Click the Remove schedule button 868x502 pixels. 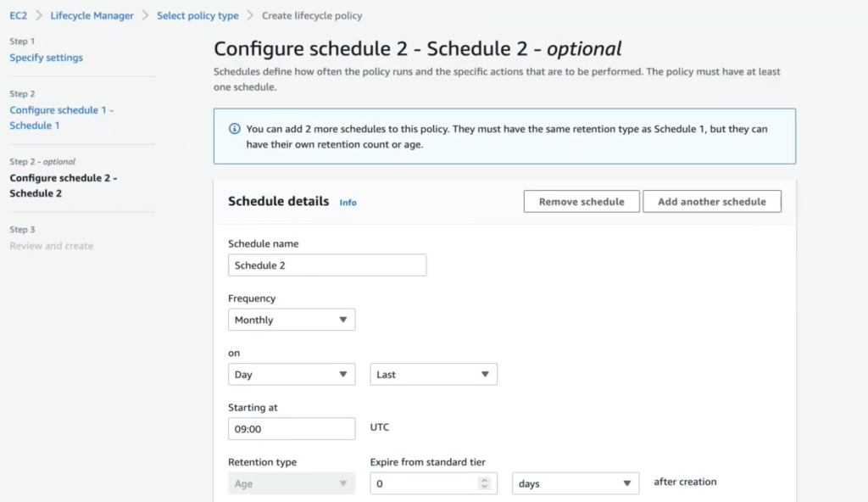581,201
